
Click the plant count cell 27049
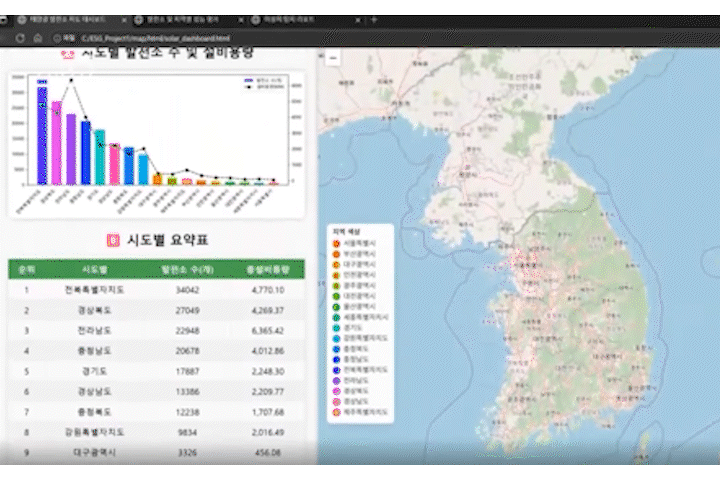click(187, 311)
